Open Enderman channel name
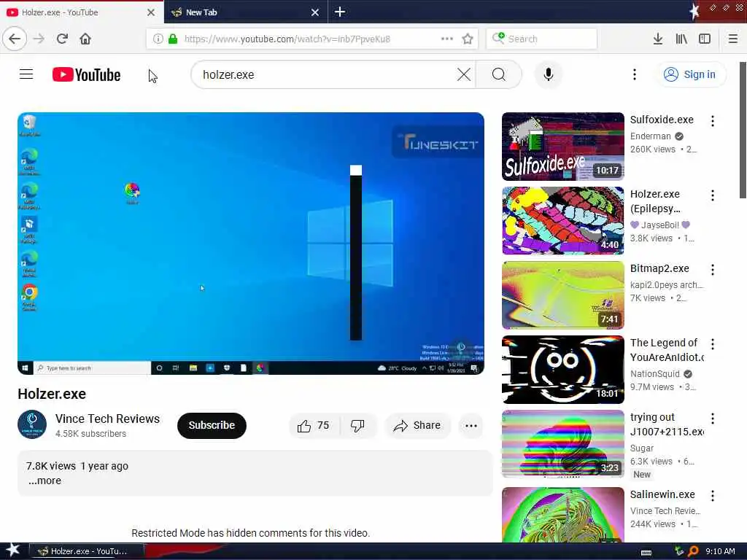The height and width of the screenshot is (560, 747). pyautogui.click(x=650, y=136)
